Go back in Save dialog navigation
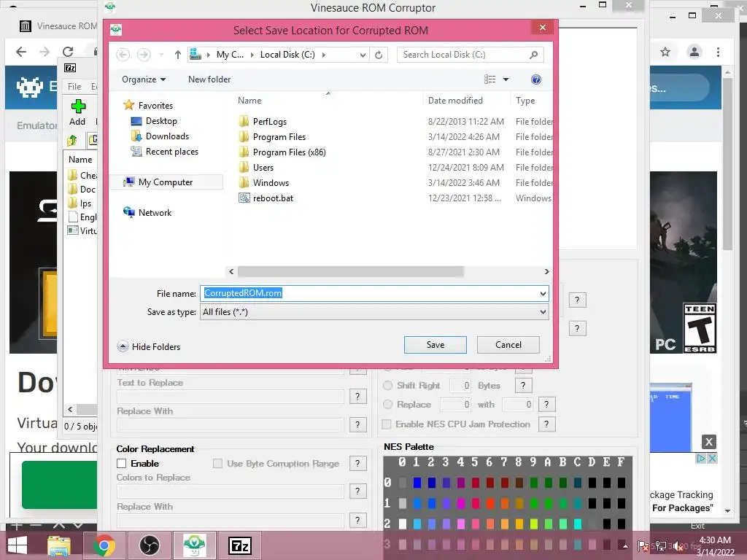747x560 pixels. pos(123,55)
